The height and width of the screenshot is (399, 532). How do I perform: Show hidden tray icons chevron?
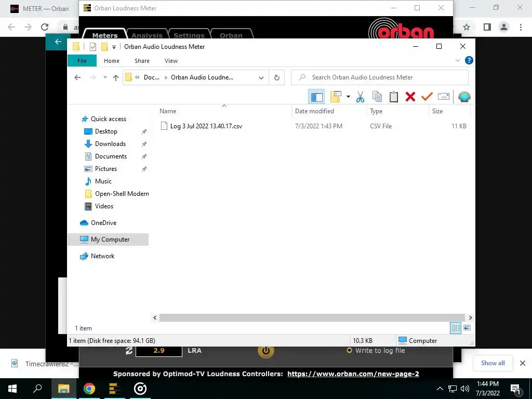pyautogui.click(x=440, y=389)
